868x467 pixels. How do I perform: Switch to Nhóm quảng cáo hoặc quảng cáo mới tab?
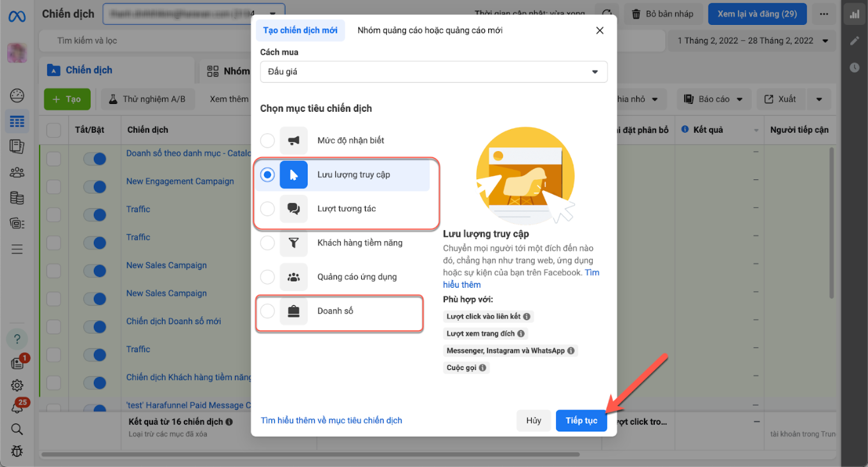click(430, 31)
